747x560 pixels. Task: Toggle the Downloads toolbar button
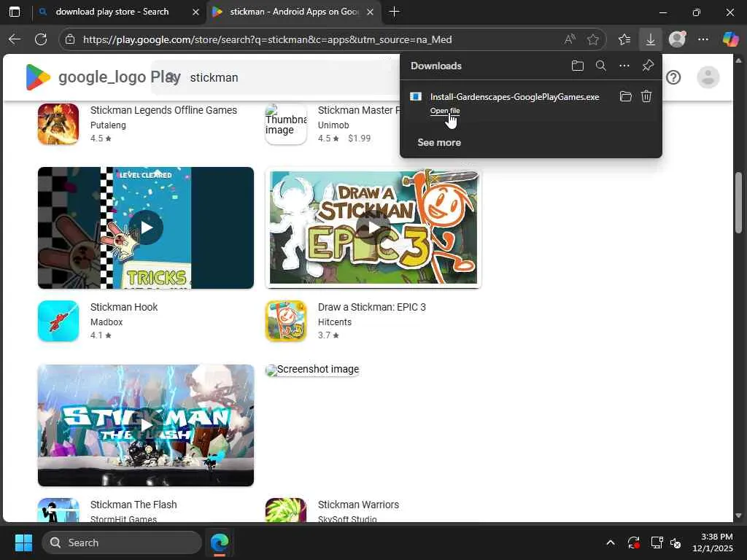click(650, 39)
